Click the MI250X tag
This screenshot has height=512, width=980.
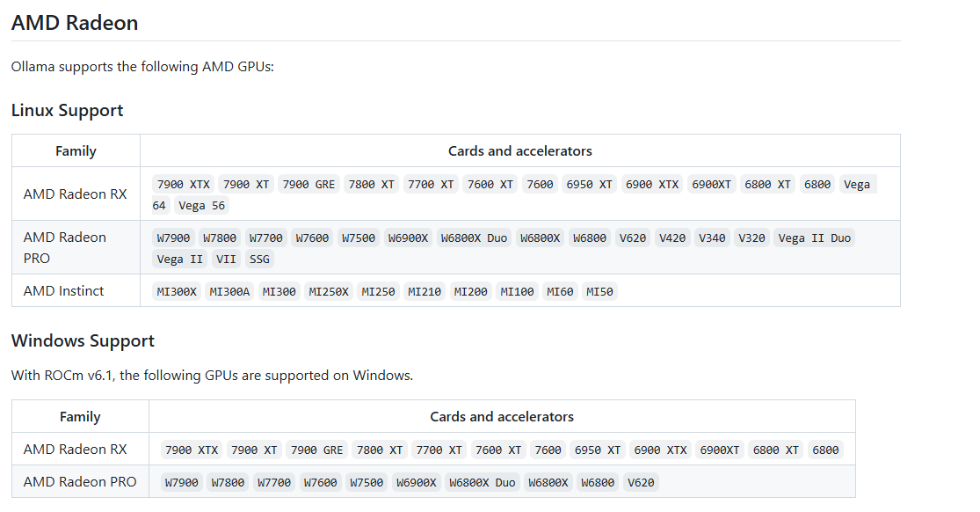329,292
